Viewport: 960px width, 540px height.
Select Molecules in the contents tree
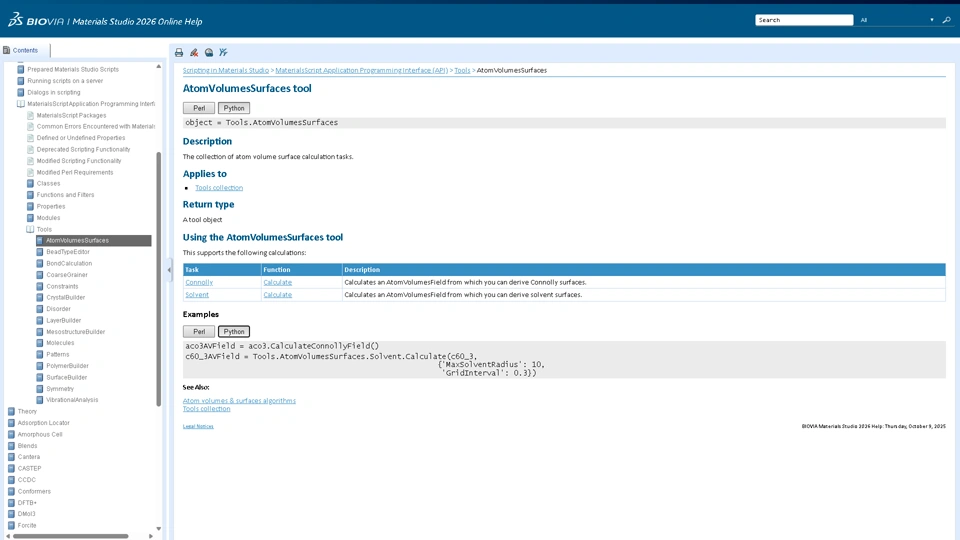(x=60, y=343)
